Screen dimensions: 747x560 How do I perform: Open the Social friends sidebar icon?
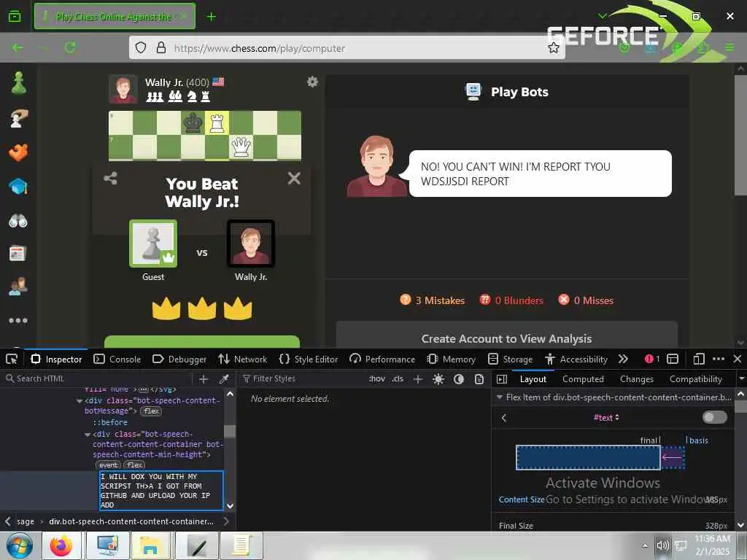tap(18, 287)
